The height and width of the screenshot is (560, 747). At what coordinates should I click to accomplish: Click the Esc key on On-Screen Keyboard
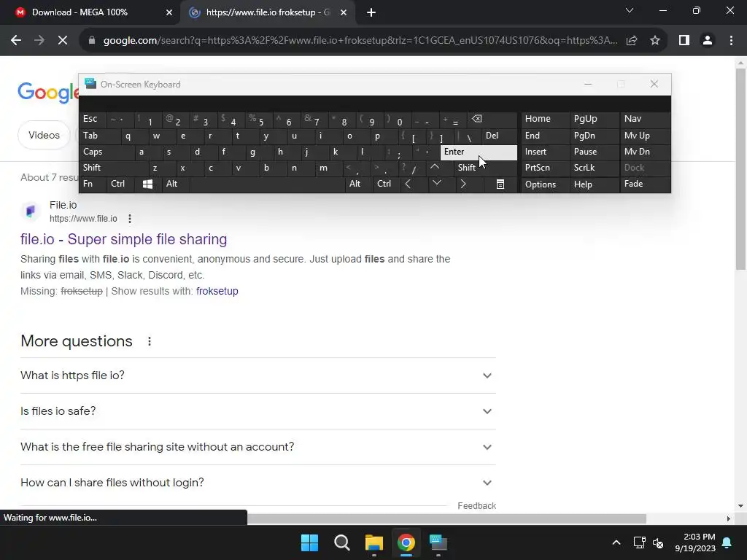pos(93,119)
